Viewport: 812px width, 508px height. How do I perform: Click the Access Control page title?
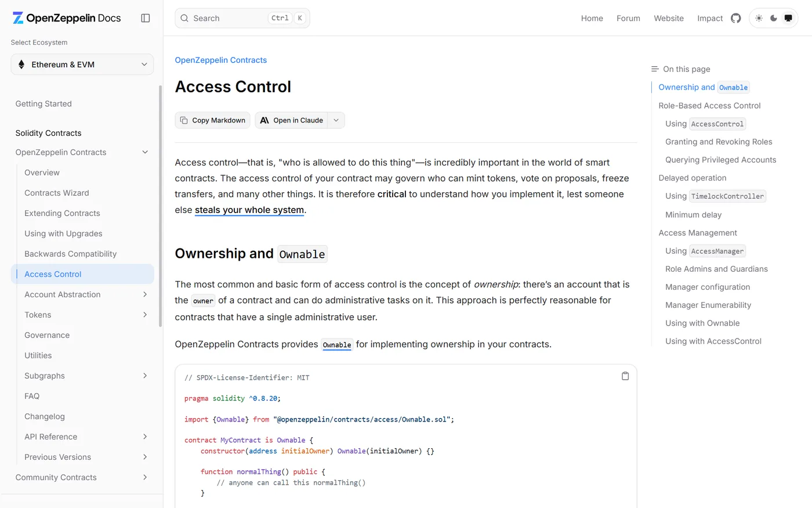[x=233, y=87]
